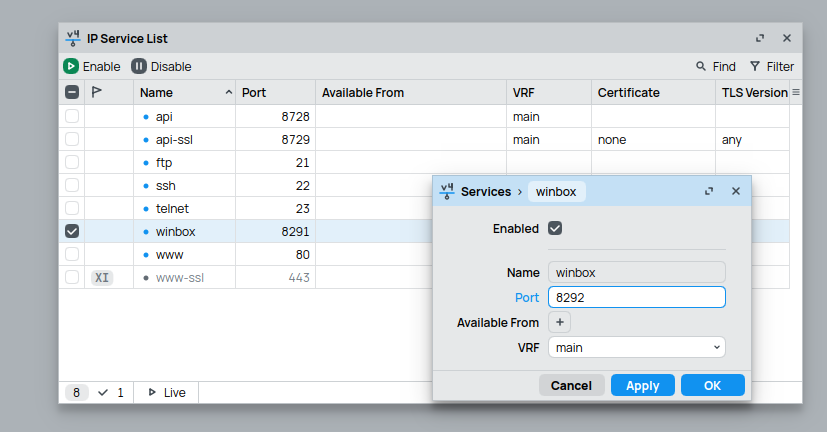Uncheck the winbox row checkbox
The height and width of the screenshot is (432, 827).
click(x=72, y=231)
